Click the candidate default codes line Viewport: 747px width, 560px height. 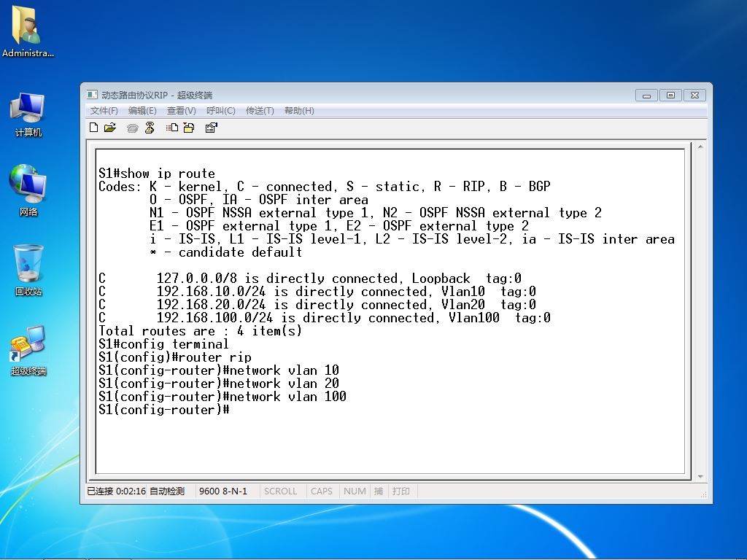226,252
